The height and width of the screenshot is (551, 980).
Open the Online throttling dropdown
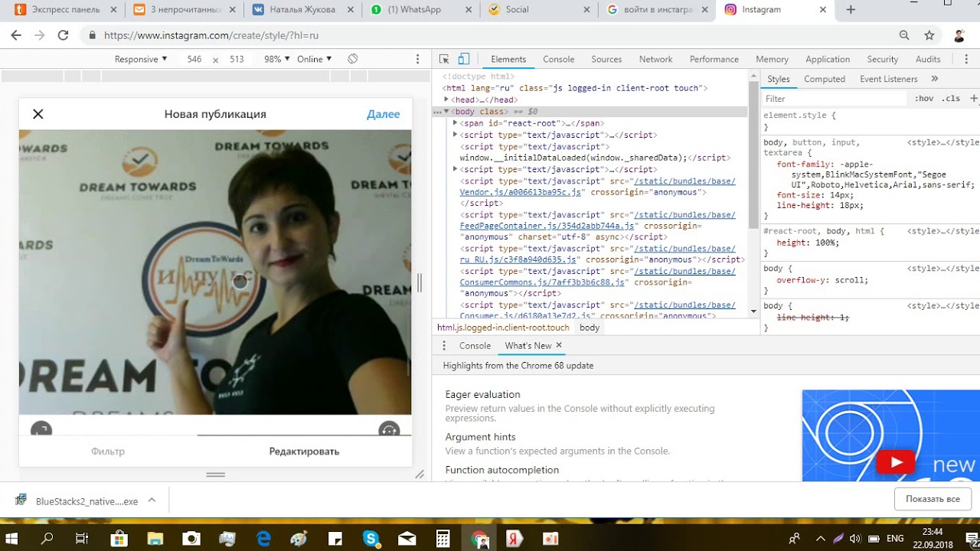point(314,59)
